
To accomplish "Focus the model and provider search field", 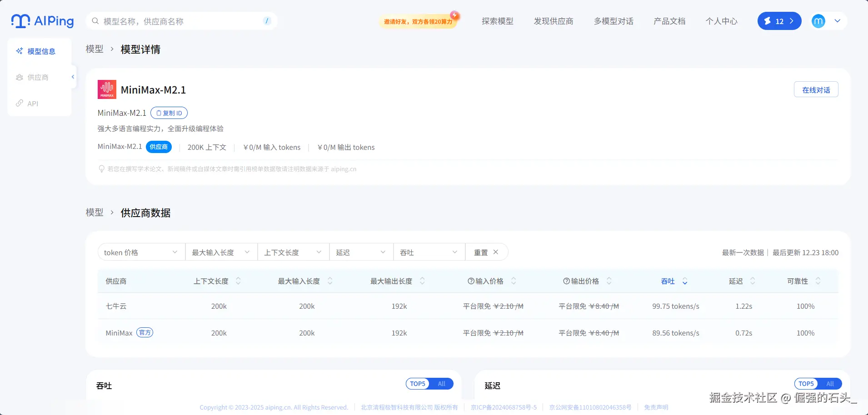I will (181, 21).
